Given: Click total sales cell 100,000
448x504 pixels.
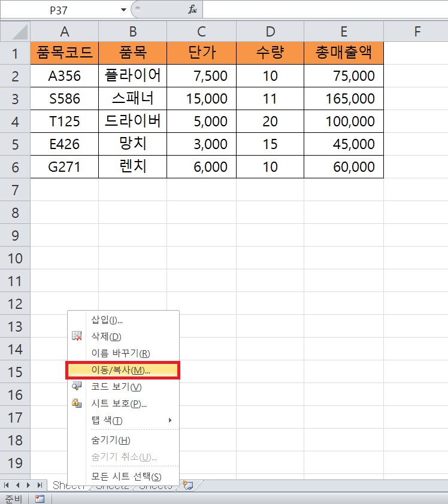Looking at the screenshot, I should (344, 122).
